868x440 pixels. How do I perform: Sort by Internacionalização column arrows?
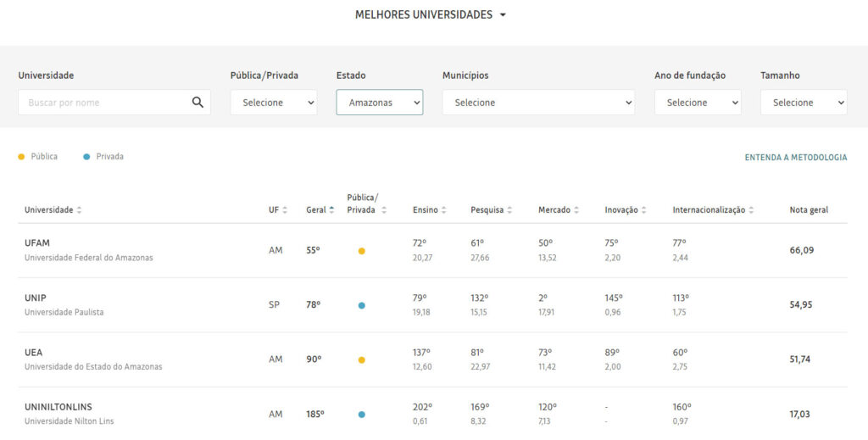point(751,210)
